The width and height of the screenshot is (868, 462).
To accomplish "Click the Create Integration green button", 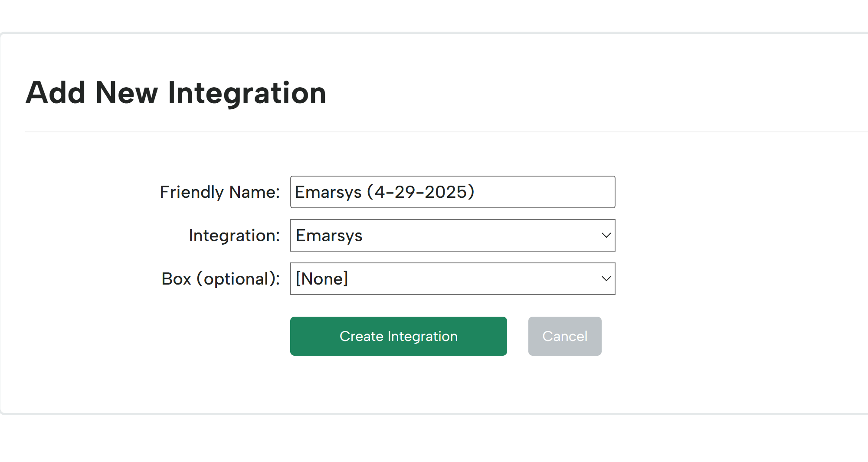I will tap(398, 336).
